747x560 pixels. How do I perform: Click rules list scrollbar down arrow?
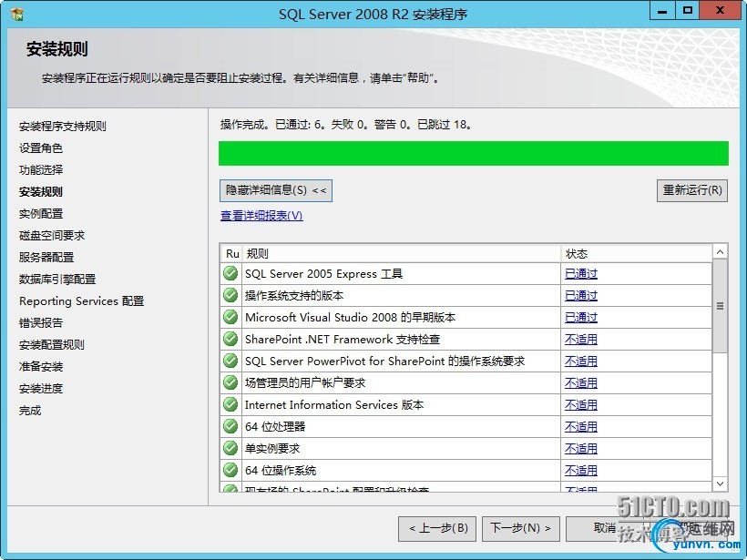coord(721,484)
